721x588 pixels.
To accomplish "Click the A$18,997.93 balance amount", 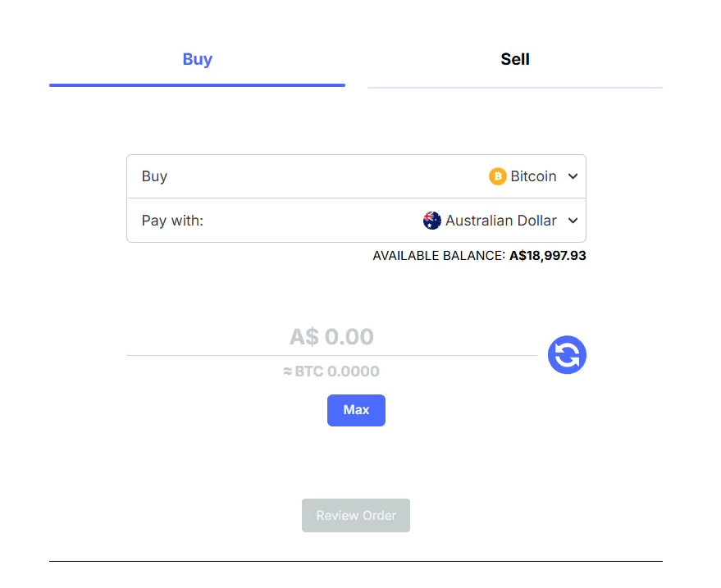I will point(547,255).
